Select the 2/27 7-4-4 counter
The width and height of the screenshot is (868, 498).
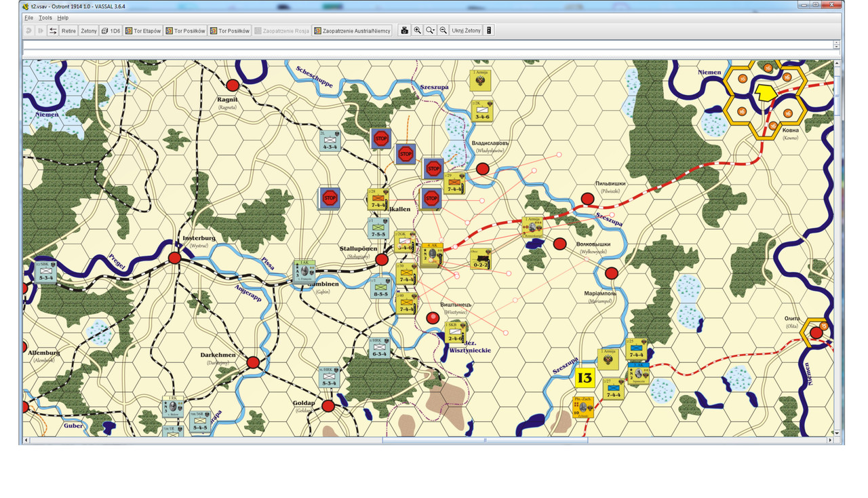click(x=613, y=389)
